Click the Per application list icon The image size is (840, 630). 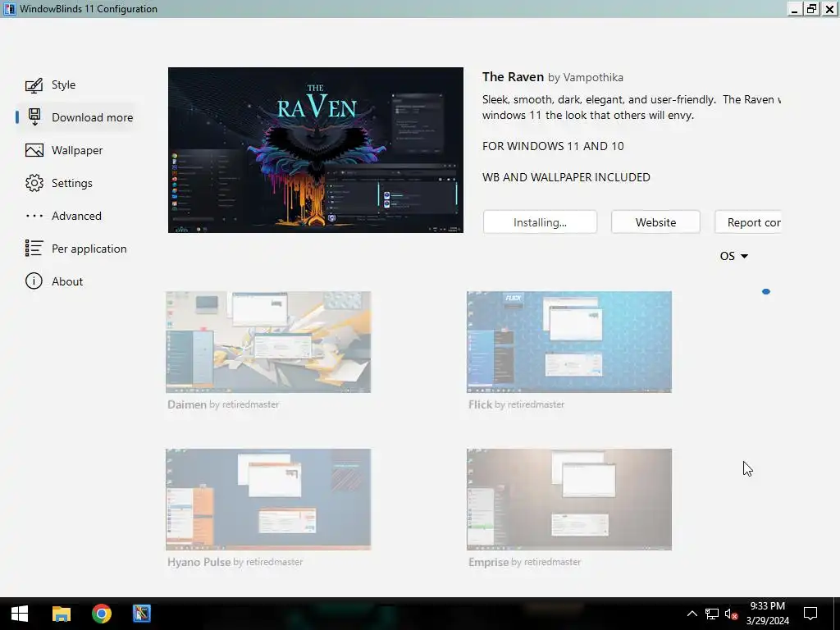(34, 249)
